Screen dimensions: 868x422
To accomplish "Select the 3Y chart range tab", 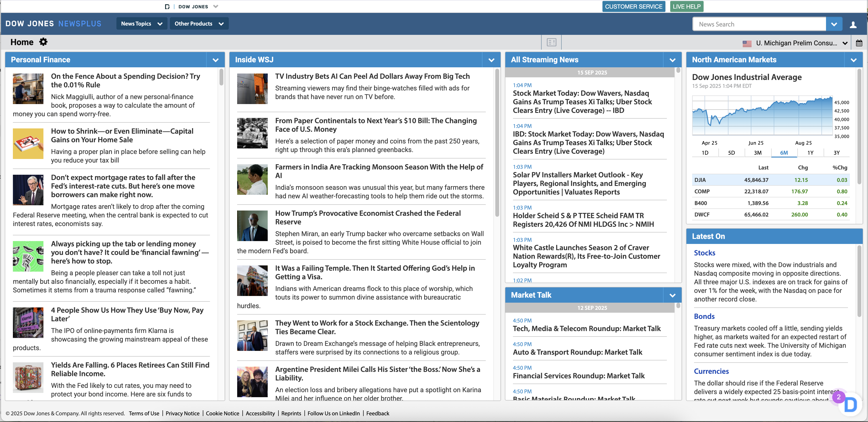I will [836, 153].
